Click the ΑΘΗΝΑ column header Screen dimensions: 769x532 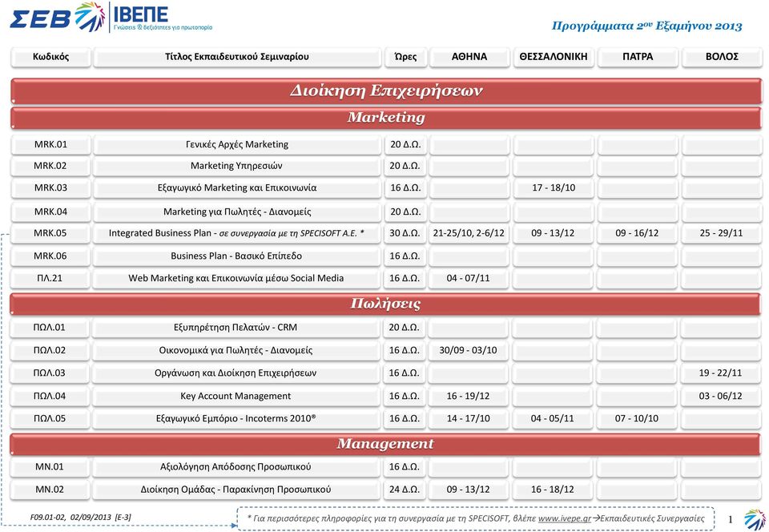[x=469, y=56]
